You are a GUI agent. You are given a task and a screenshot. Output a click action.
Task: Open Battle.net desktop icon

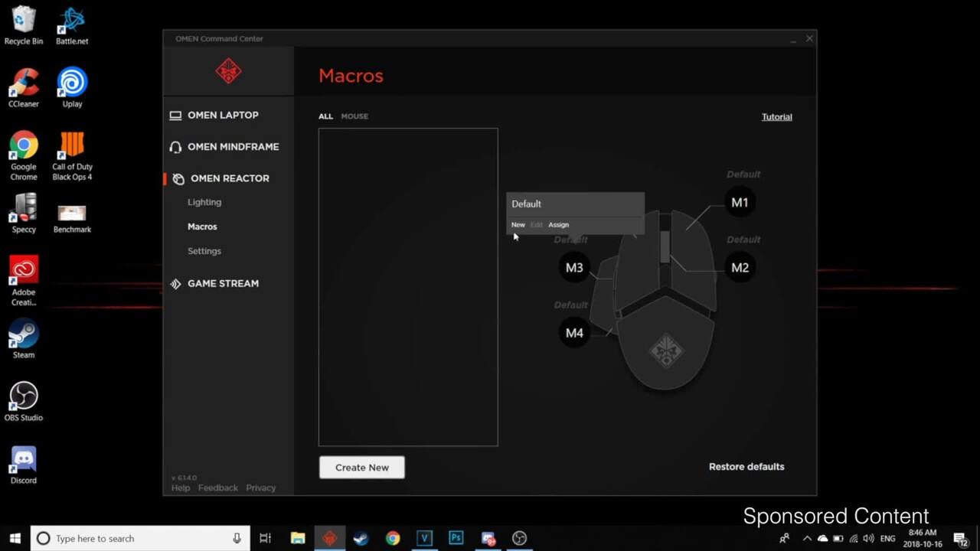pos(72,26)
